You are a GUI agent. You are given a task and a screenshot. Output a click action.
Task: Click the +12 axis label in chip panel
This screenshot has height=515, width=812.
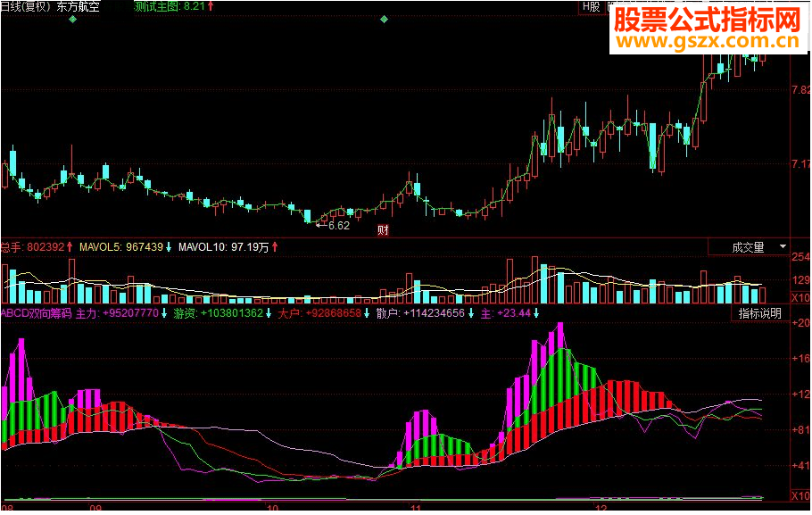point(800,395)
